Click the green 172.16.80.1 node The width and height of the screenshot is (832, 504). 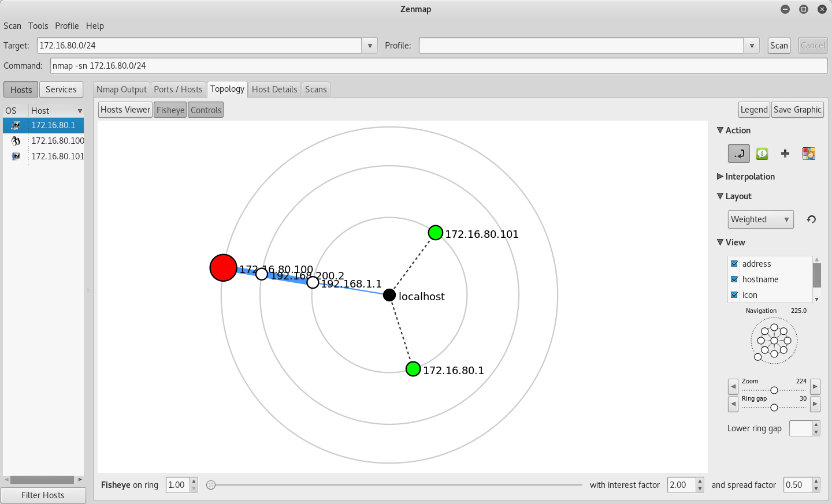point(413,369)
